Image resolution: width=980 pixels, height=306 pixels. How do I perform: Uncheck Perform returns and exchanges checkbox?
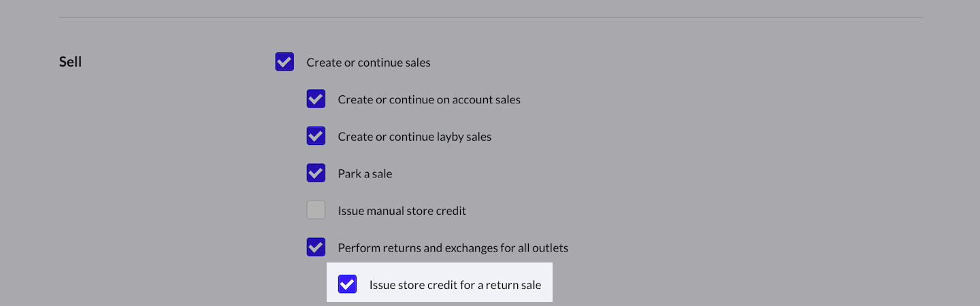pos(316,248)
